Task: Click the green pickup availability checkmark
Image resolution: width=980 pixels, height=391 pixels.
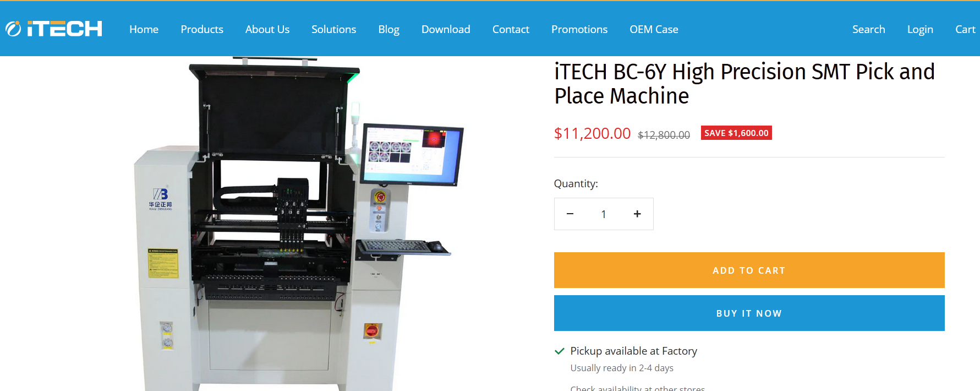Action: pos(560,351)
